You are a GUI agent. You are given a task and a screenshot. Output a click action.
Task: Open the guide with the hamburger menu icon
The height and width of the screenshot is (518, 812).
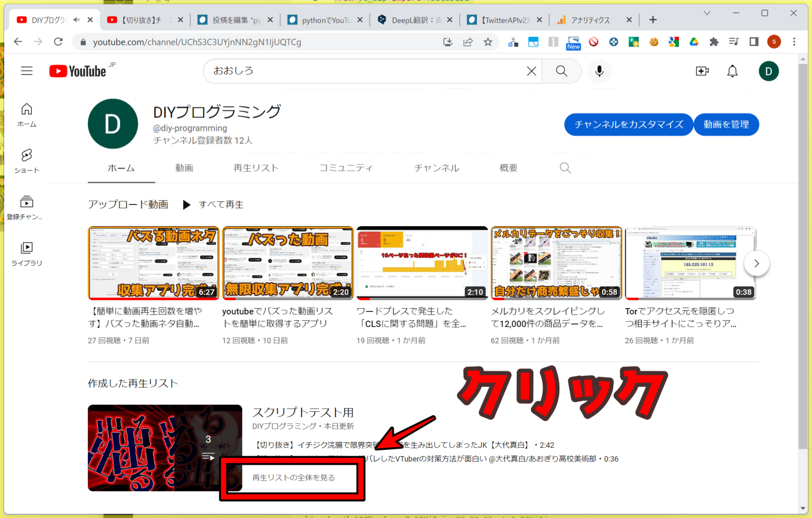pyautogui.click(x=26, y=70)
